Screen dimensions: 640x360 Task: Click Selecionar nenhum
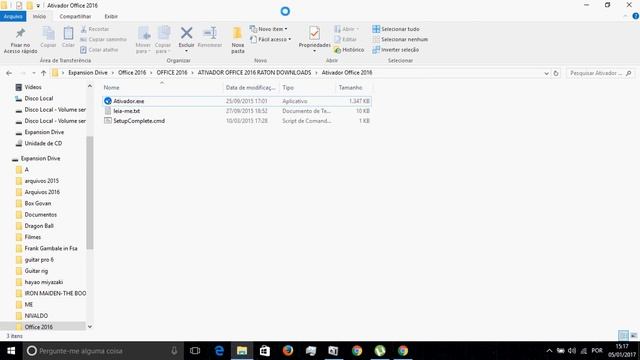click(x=400, y=39)
